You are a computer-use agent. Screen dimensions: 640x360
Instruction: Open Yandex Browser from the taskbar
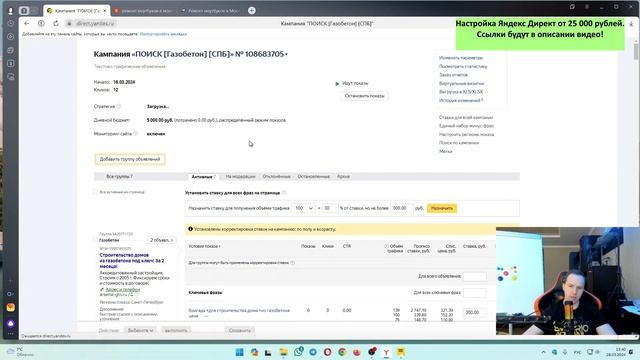coord(386,352)
